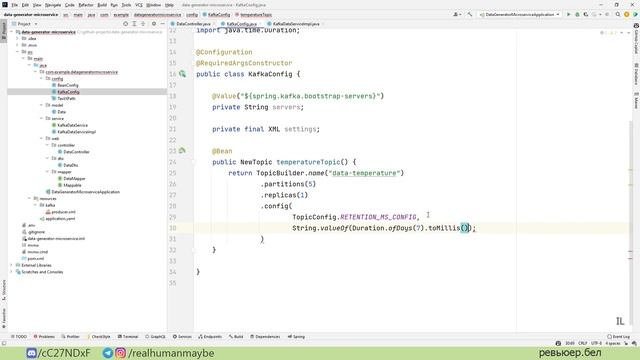Click the bean gutter icon on line 23
Image resolution: width=640 pixels, height=360 pixels.
coord(182,151)
